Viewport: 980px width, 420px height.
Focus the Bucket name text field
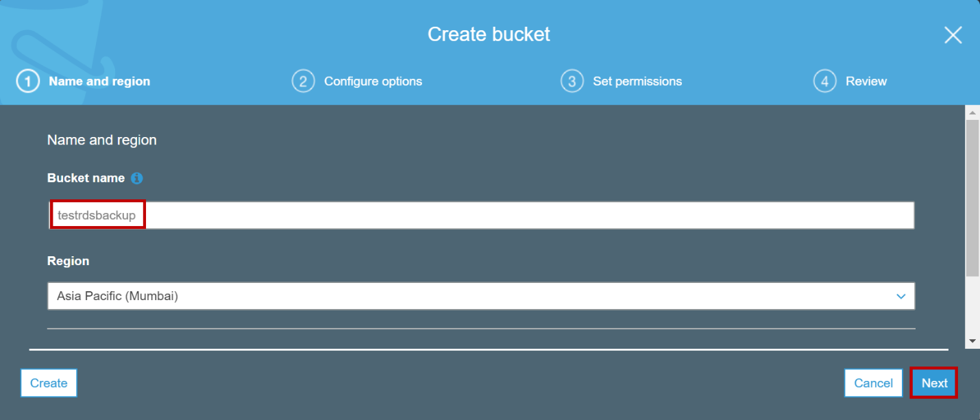(480, 215)
